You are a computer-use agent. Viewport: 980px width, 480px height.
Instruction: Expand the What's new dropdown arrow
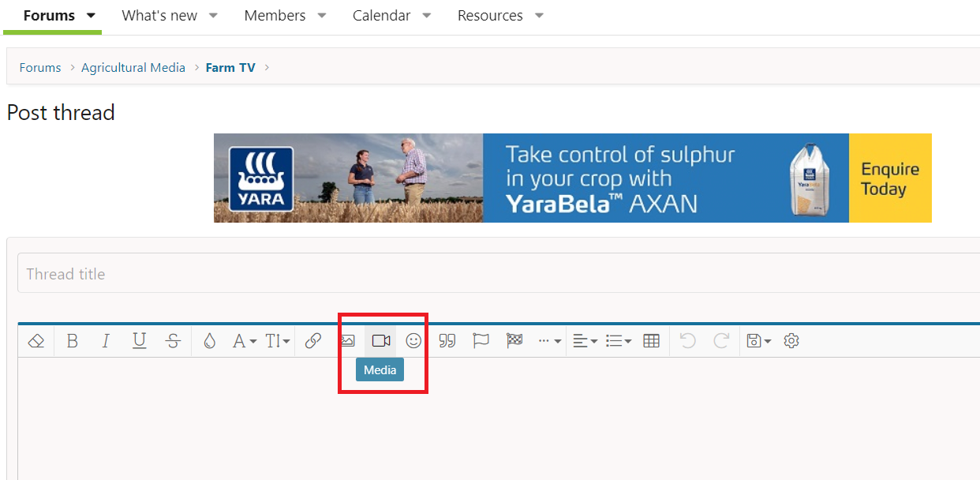213,16
